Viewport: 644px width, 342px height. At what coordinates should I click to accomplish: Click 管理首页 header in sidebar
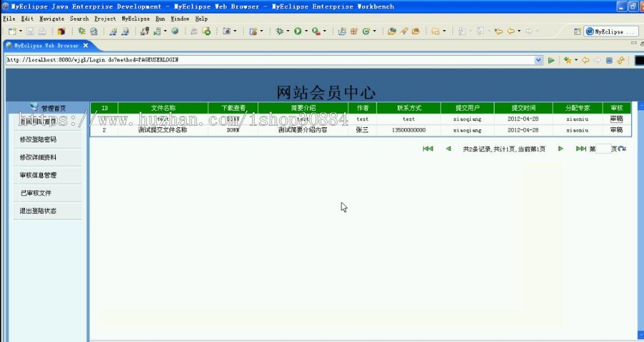54,108
